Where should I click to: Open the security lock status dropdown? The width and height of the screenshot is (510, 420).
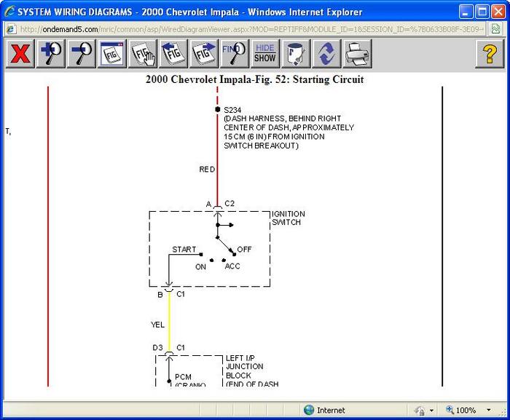[x=431, y=411]
